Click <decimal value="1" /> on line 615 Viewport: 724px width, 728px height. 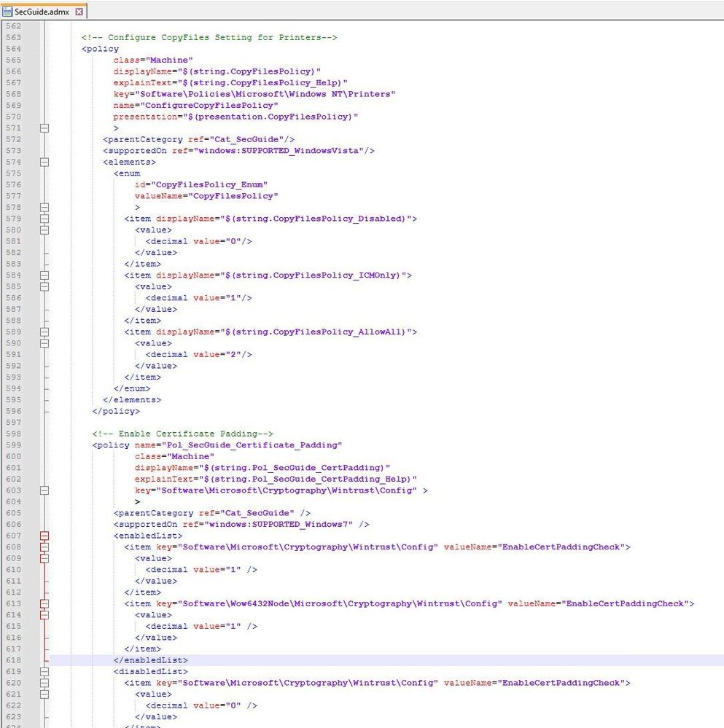[x=201, y=626]
